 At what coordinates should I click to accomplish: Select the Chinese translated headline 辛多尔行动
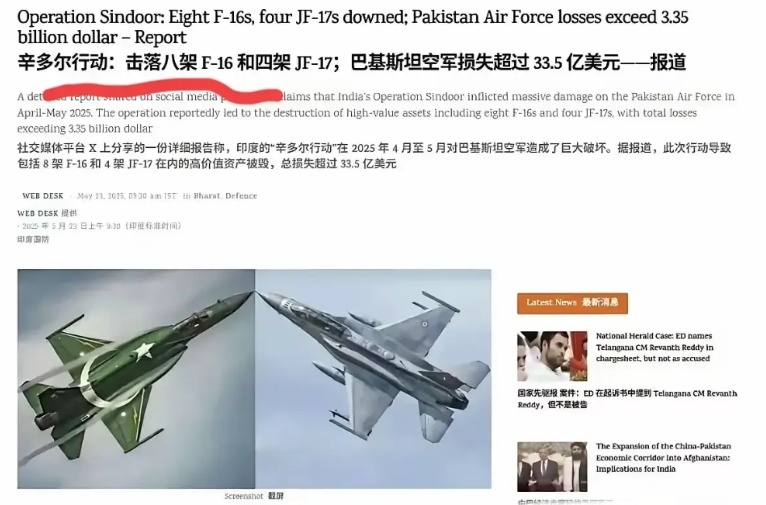[x=352, y=63]
